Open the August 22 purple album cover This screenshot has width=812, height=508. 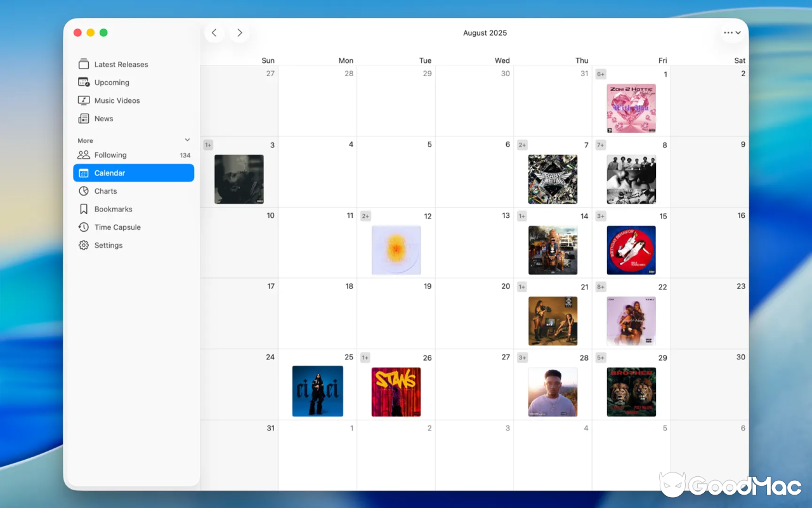(631, 321)
